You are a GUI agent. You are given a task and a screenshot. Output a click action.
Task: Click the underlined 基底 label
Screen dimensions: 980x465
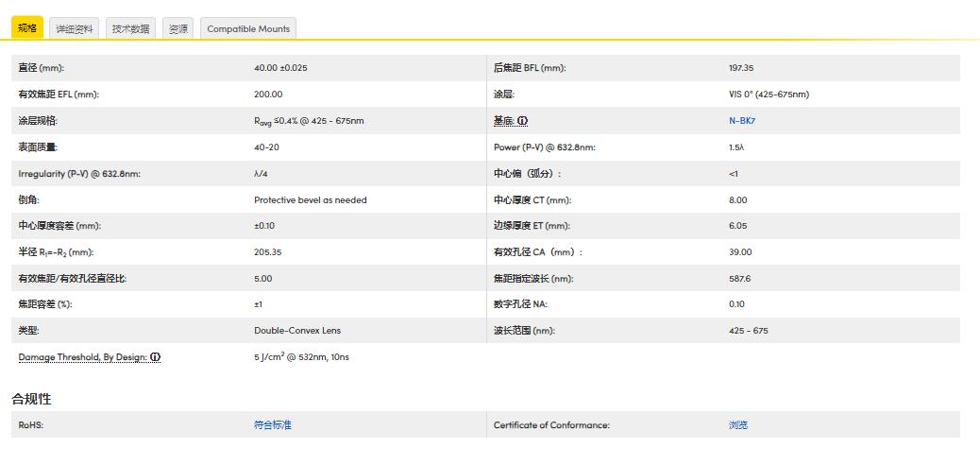[503, 121]
